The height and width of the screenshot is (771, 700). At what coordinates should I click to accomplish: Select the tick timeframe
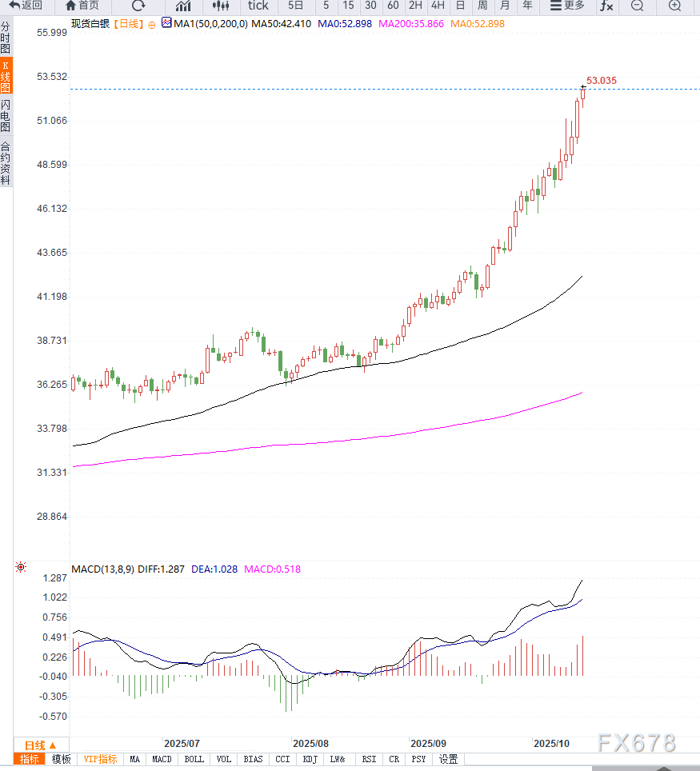pos(258,6)
